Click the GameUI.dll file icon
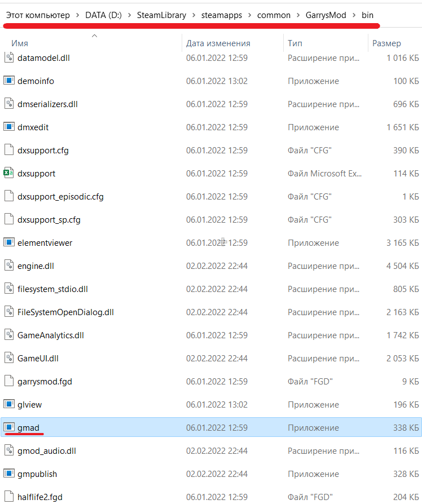The width and height of the screenshot is (422, 504). (x=9, y=358)
